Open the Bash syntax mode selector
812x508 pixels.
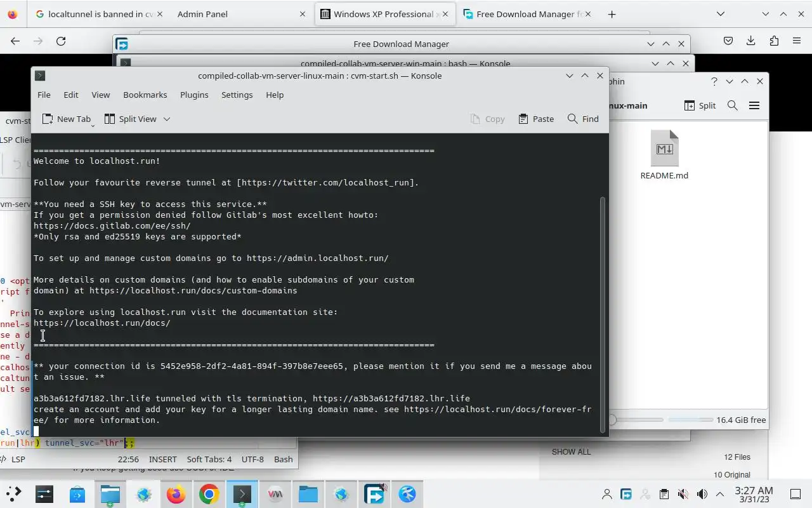(x=283, y=459)
